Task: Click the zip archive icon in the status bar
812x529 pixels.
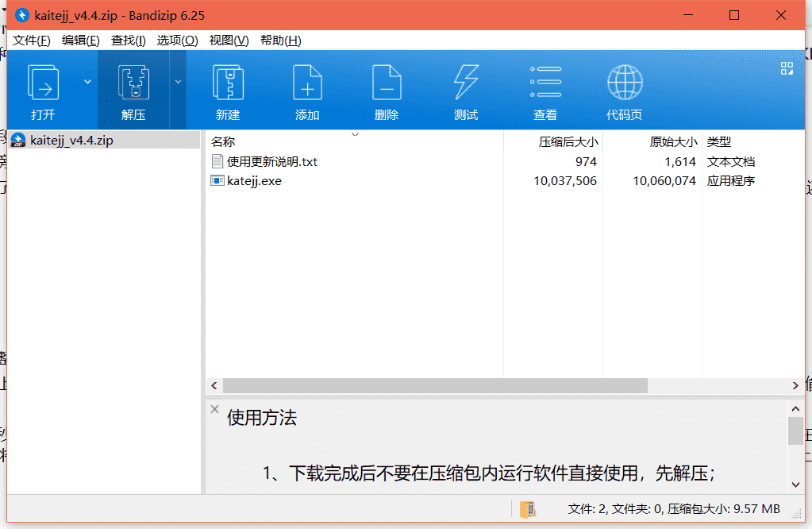Action: (x=527, y=509)
